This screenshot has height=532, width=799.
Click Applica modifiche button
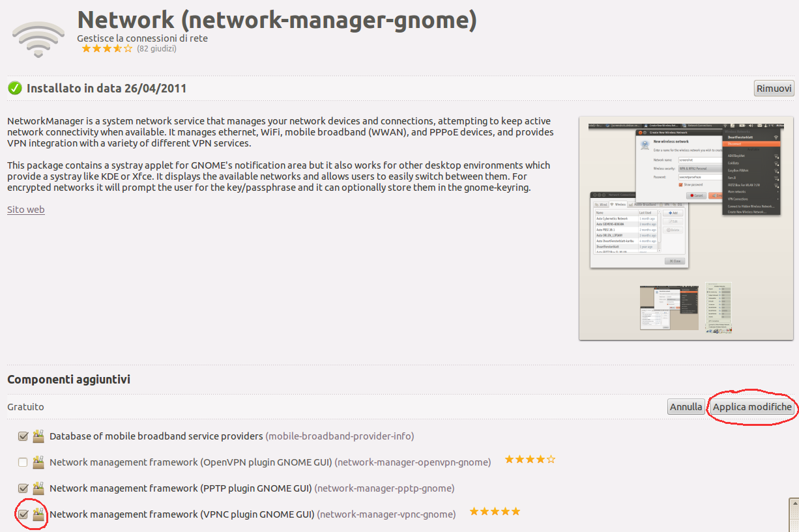pos(752,407)
